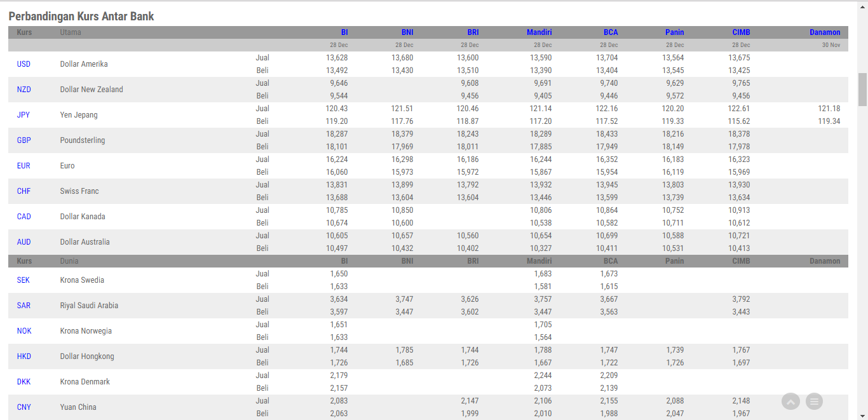
Task: Select Riyal Saudi Arabia currency name
Action: [89, 306]
